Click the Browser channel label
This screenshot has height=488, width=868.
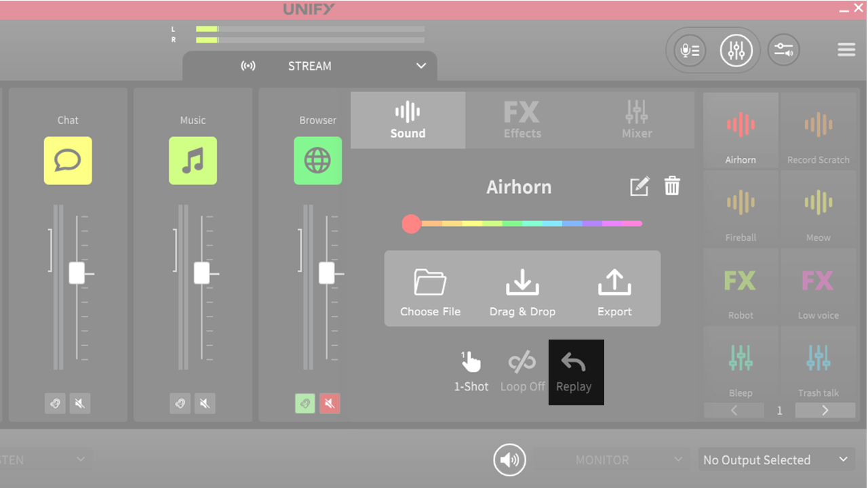coord(317,120)
